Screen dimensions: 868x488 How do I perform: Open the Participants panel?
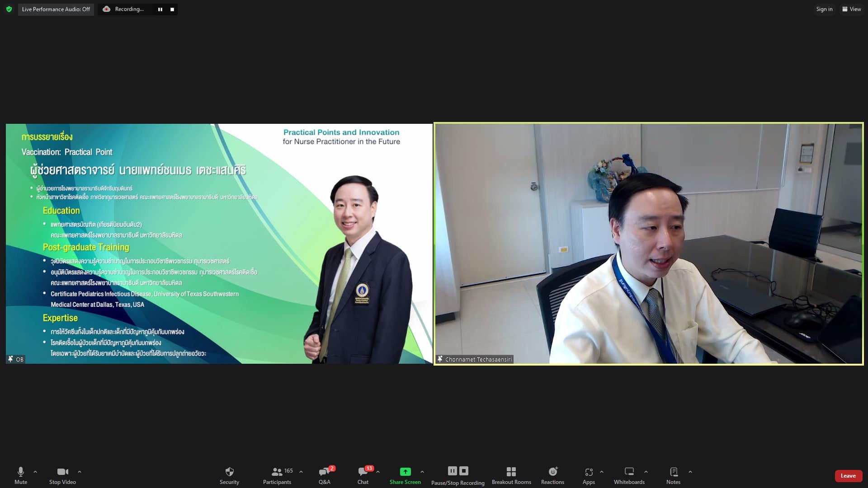[277, 475]
